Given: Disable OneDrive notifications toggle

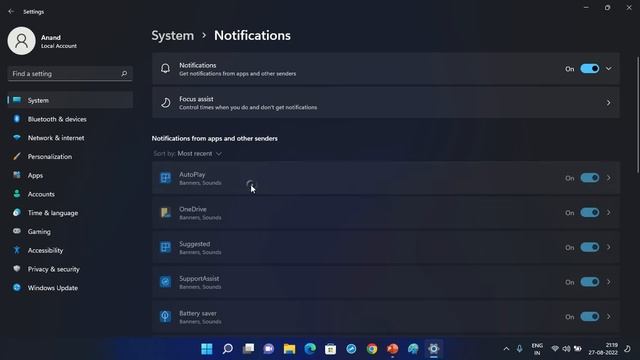Looking at the screenshot, I should [590, 212].
